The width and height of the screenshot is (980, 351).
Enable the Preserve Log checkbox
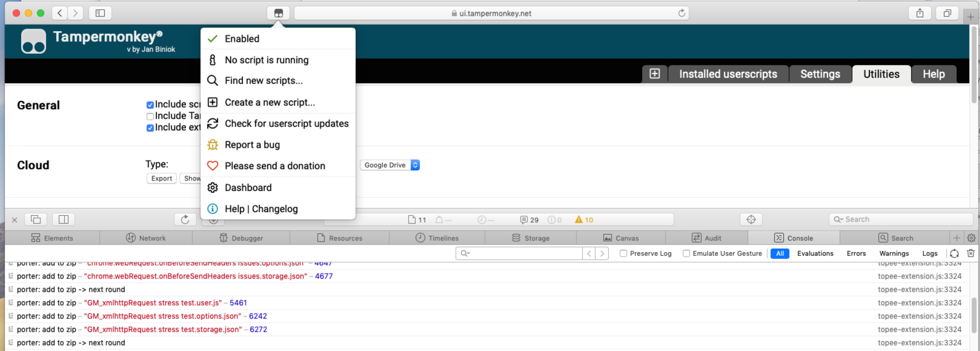coord(623,253)
